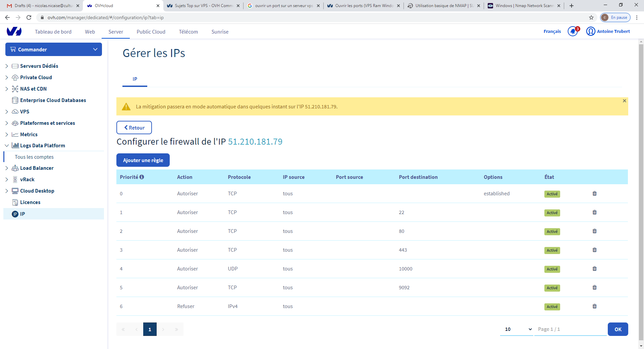644x349 pixels.
Task: Delete the port 22 firewall rule
Action: coord(594,212)
